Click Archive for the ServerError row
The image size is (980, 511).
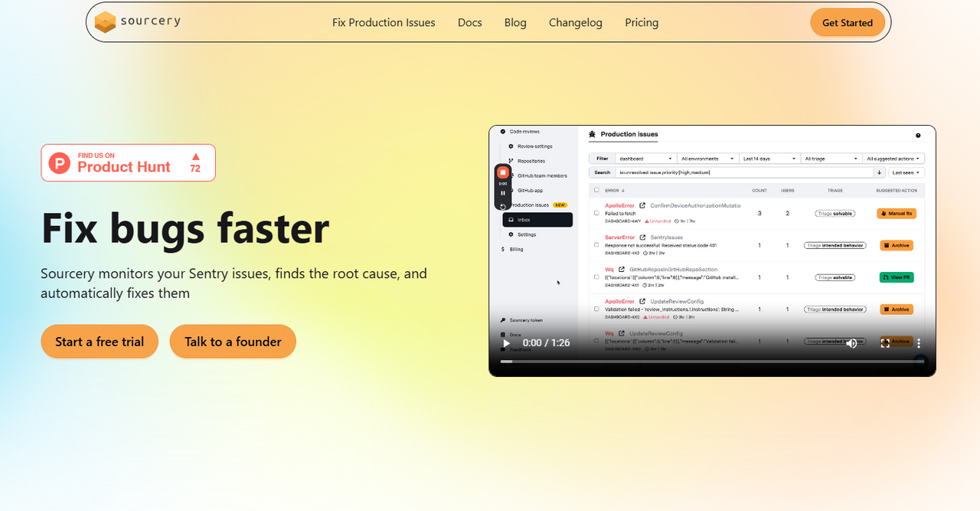click(897, 245)
